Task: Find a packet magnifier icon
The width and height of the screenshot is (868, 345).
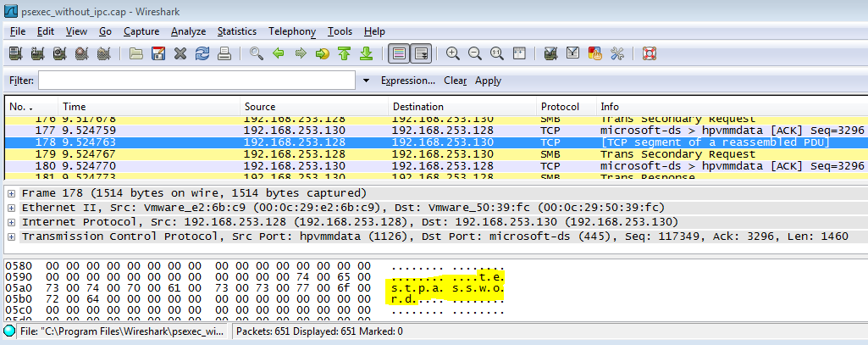Action: pyautogui.click(x=257, y=53)
